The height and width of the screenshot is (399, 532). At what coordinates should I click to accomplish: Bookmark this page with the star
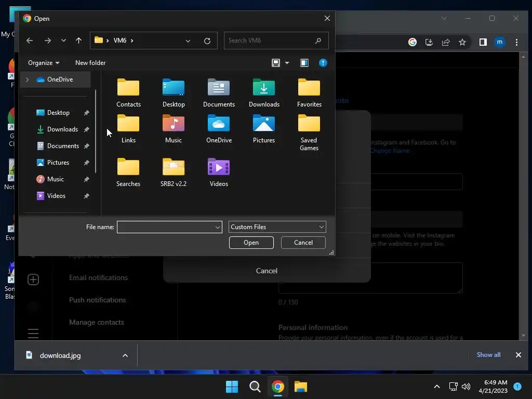(462, 42)
